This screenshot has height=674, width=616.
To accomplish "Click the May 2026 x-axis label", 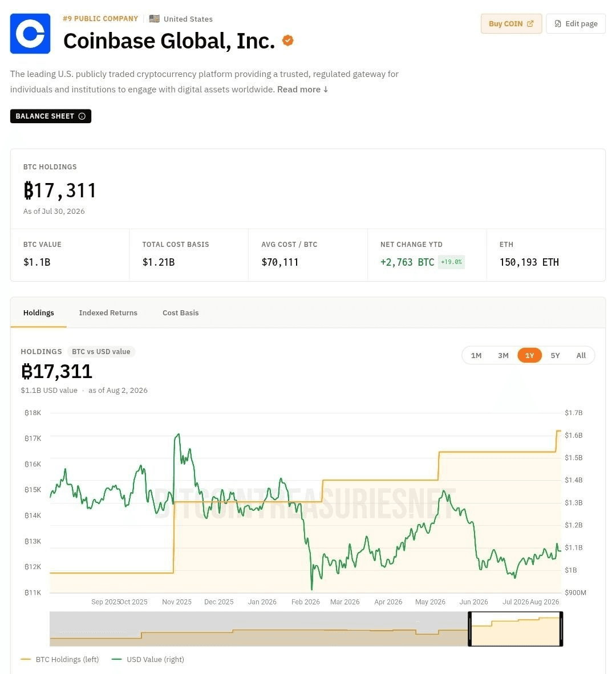I will [430, 602].
